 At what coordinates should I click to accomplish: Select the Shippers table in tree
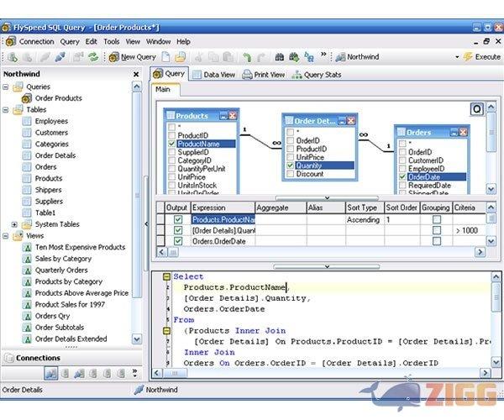(48, 190)
